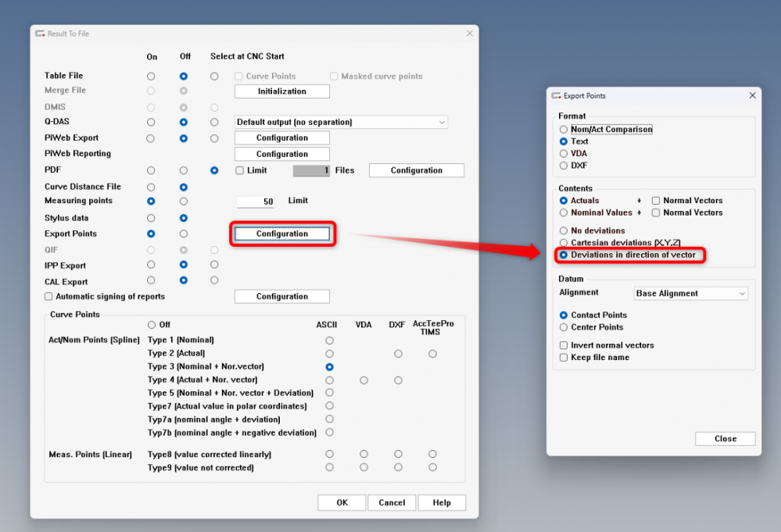Select Type8 VDA output
Image resolution: width=781 pixels, height=532 pixels.
tap(364, 454)
